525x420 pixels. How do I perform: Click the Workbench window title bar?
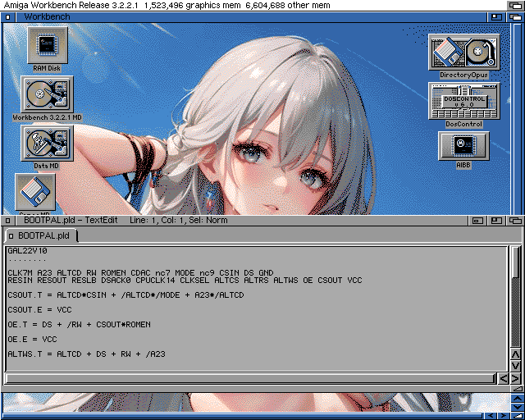point(251,16)
